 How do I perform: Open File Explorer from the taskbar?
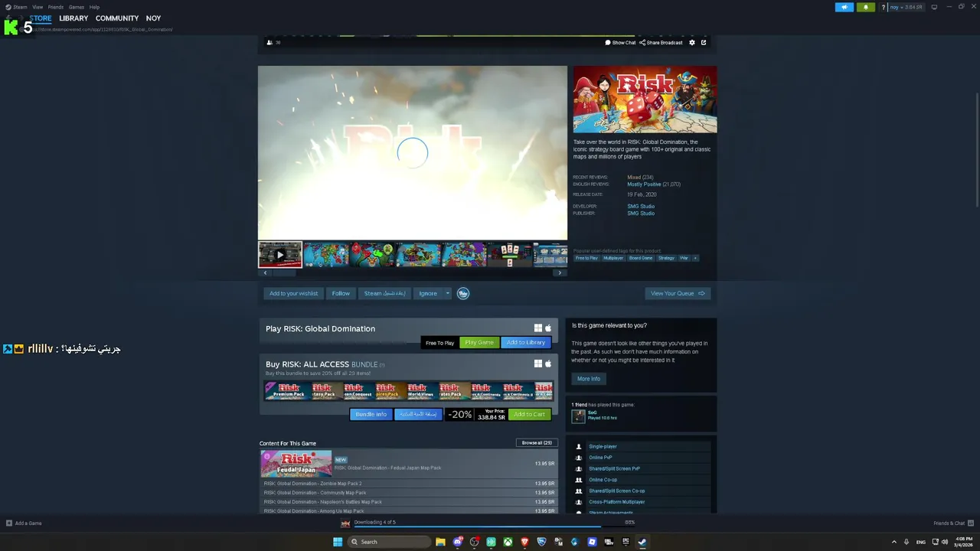(x=440, y=542)
